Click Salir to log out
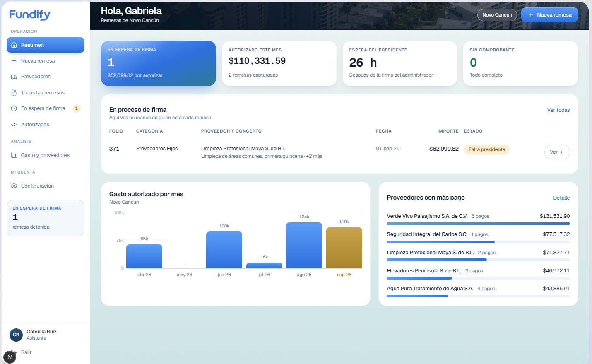The width and height of the screenshot is (592, 364). click(26, 352)
